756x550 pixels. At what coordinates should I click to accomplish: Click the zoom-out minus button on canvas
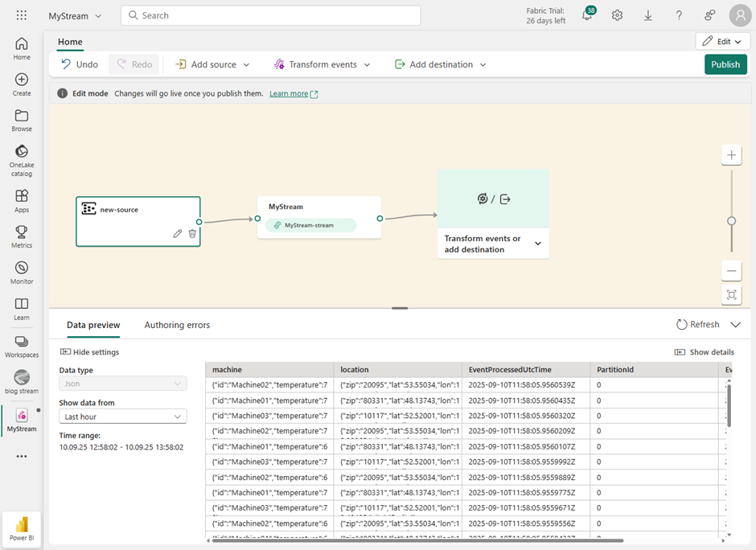(x=731, y=271)
